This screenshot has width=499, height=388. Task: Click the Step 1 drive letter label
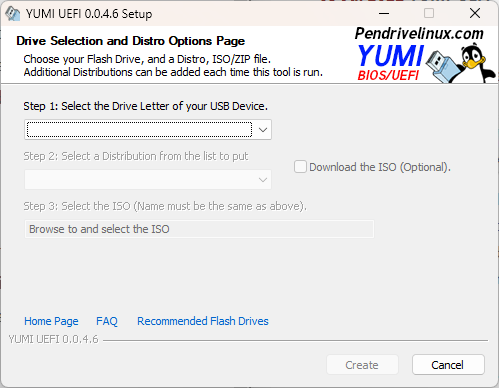[x=145, y=106]
